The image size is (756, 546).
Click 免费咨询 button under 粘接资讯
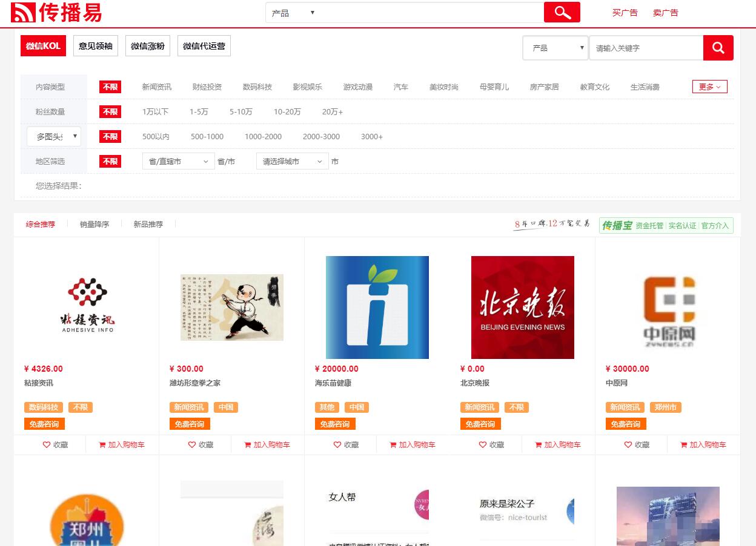44,424
